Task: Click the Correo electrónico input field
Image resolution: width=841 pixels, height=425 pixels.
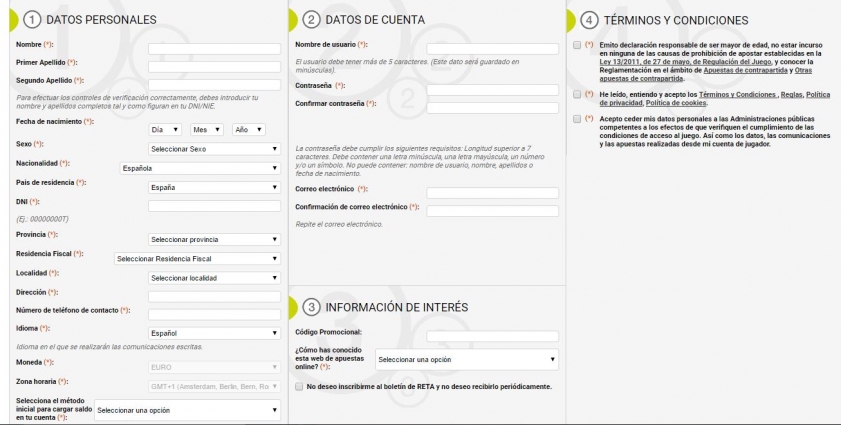Action: (x=492, y=193)
